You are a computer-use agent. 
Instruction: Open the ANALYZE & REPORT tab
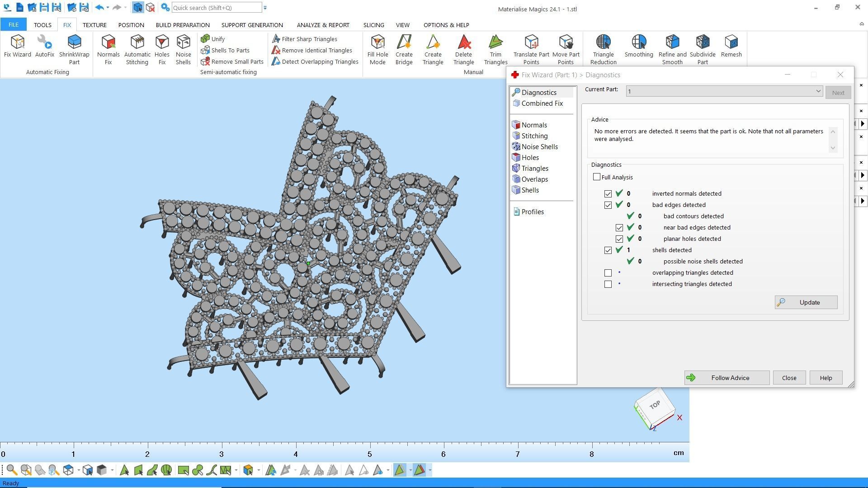pos(323,25)
